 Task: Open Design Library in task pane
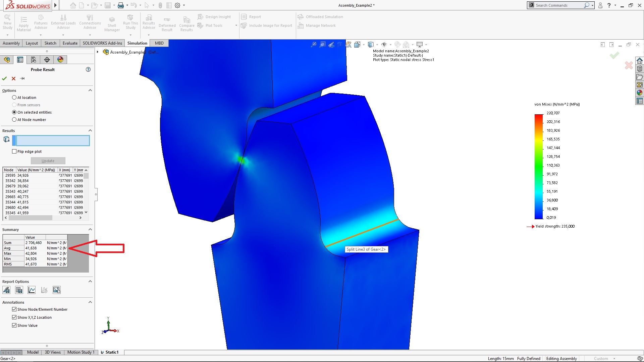(x=640, y=69)
